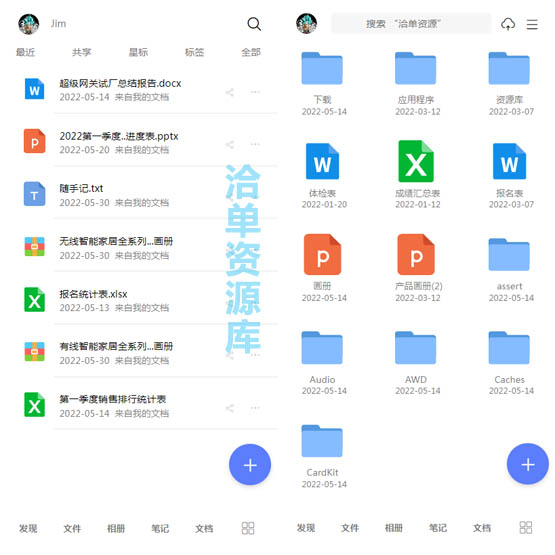Image resolution: width=555 pixels, height=555 pixels.
Task: Go to 文件 on the left screen
Action: pos(72,528)
